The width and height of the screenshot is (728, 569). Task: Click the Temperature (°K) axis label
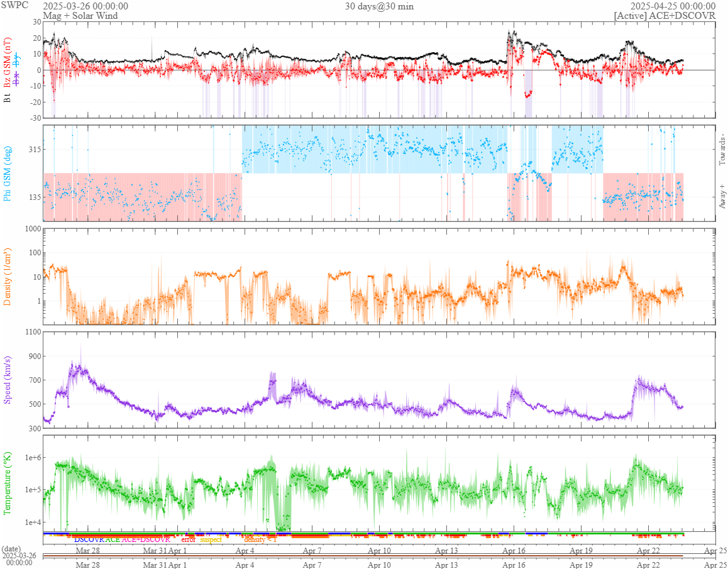(8, 483)
